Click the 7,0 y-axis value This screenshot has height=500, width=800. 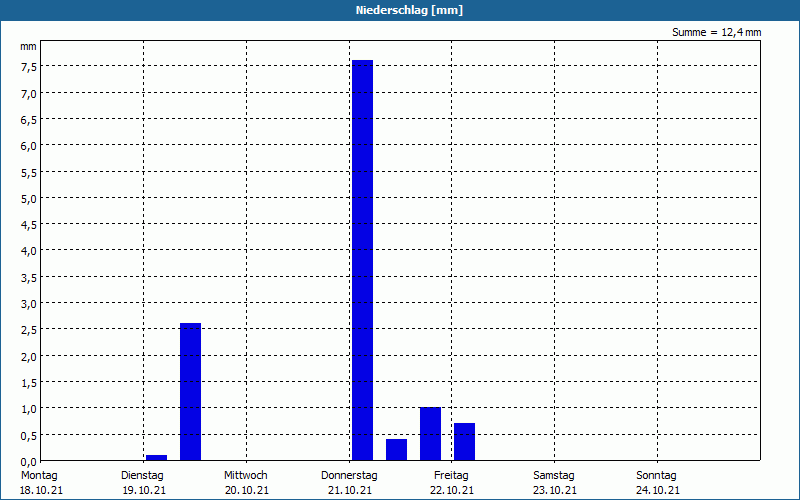[29, 93]
